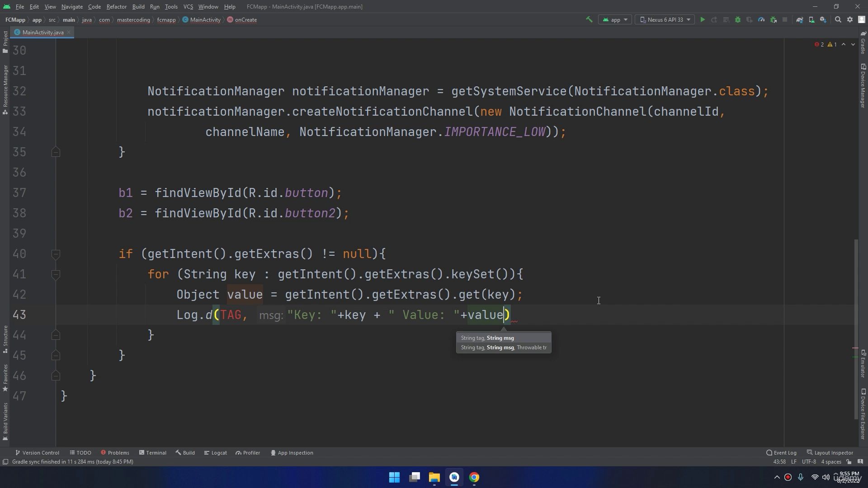Run the app with the green play icon
Image resolution: width=868 pixels, height=488 pixels.
pyautogui.click(x=703, y=20)
